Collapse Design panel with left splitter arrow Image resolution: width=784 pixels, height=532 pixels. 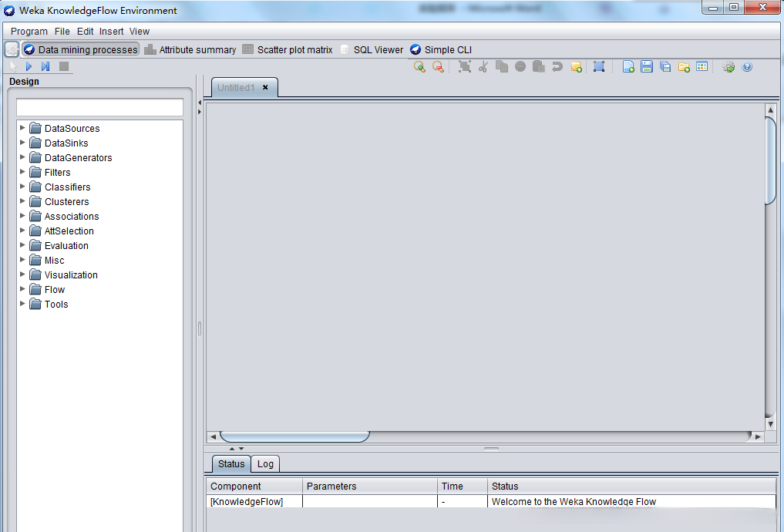pos(200,103)
